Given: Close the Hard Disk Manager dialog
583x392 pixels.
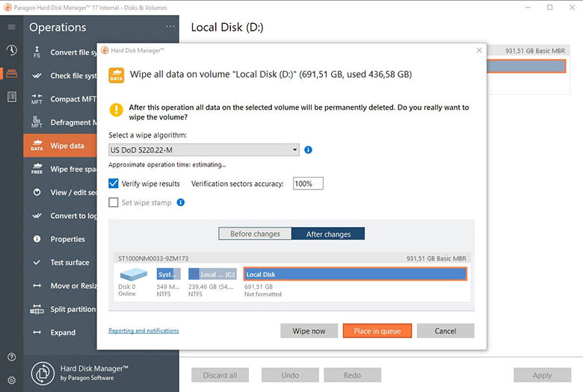Looking at the screenshot, I should pos(479,50).
